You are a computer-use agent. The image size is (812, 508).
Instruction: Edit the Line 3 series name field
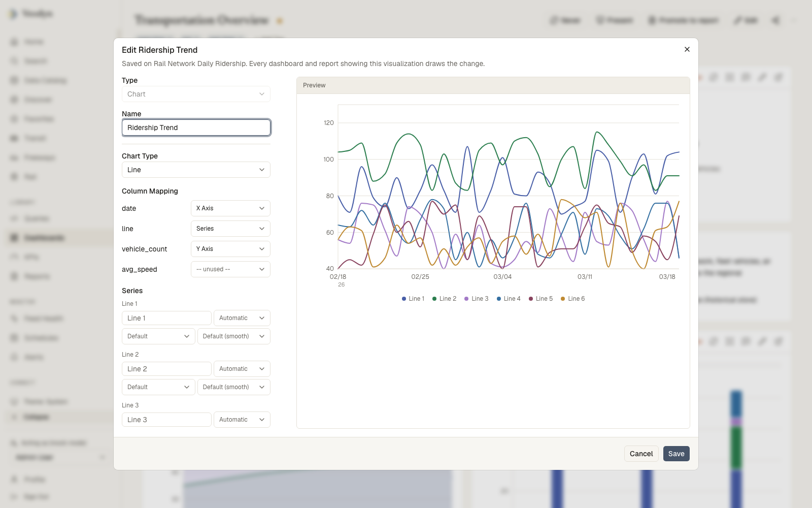pyautogui.click(x=166, y=420)
